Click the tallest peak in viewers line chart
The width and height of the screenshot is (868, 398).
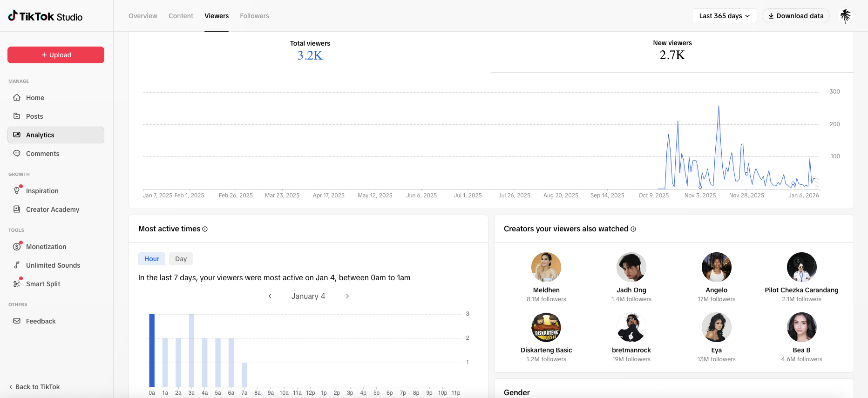719,106
